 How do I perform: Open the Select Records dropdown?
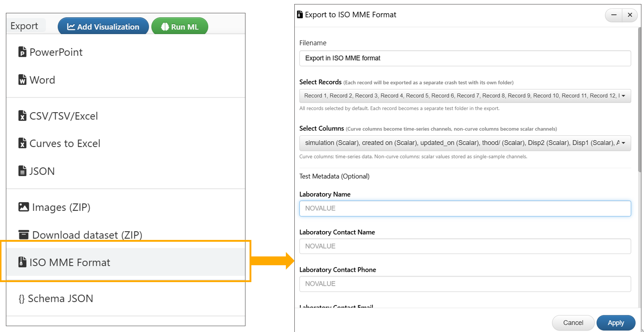click(465, 96)
